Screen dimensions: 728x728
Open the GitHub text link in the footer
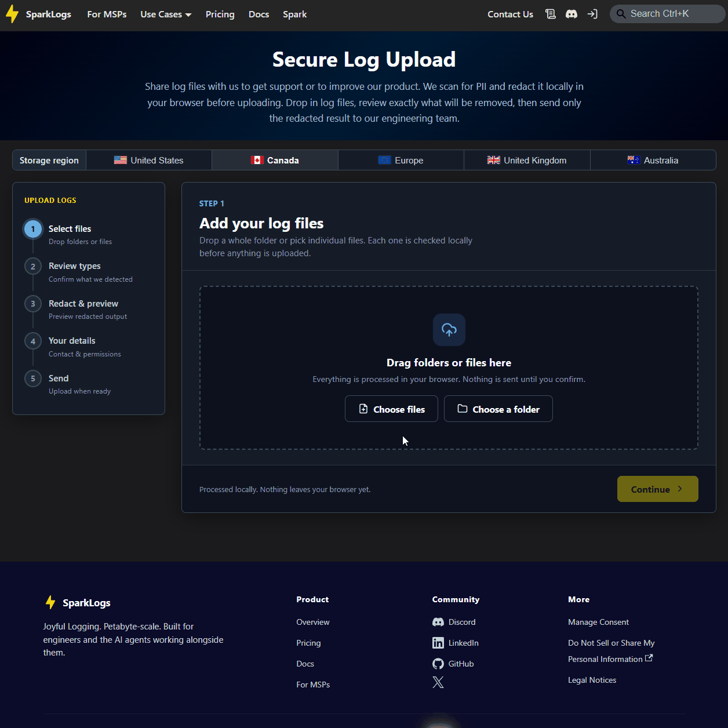[461, 664]
